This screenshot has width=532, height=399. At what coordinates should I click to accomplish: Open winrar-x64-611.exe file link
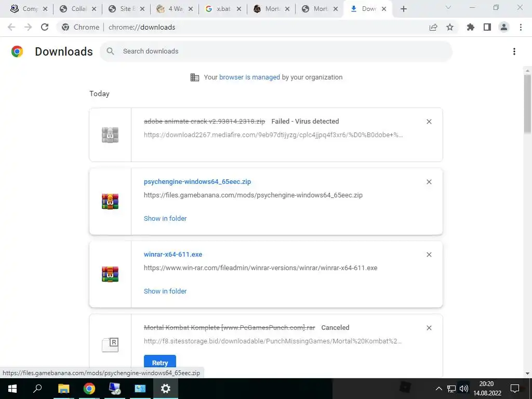[x=172, y=254]
